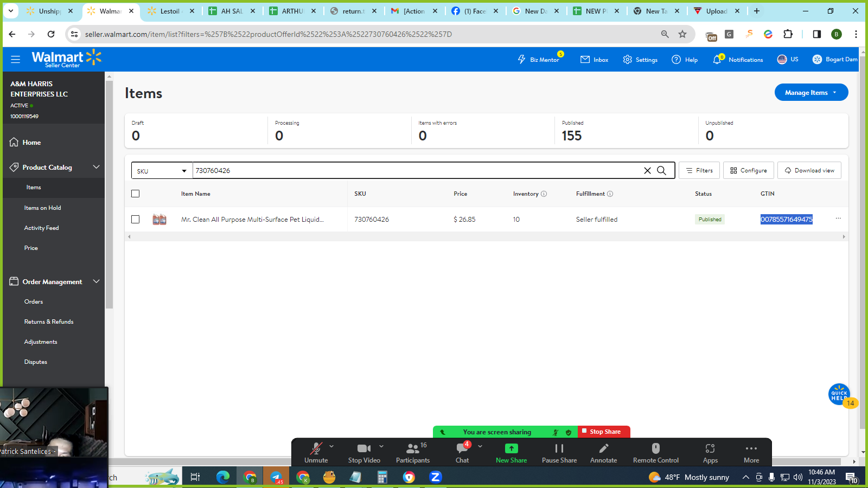Screen dimensions: 868x488
Task: Select the GTIN value 00785571649475
Action: point(787,220)
